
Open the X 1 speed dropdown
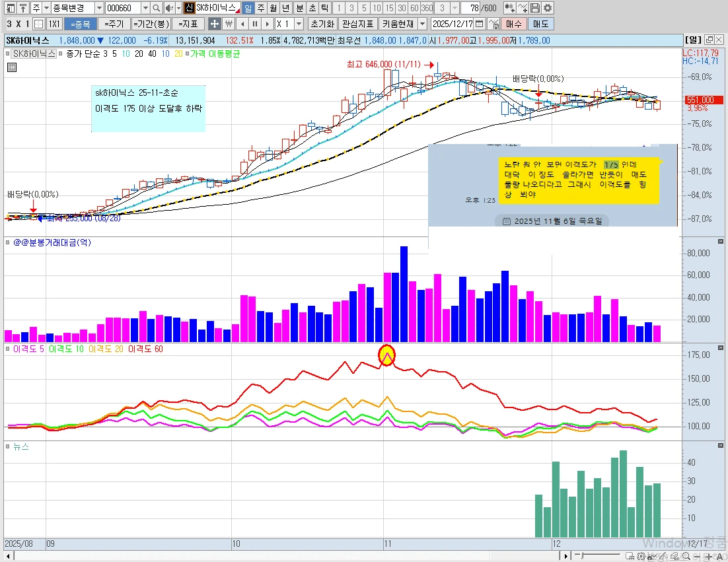(x=299, y=24)
